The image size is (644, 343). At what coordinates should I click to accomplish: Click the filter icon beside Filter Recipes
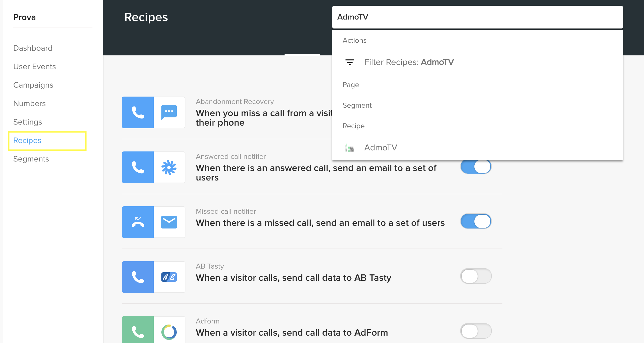(x=349, y=62)
